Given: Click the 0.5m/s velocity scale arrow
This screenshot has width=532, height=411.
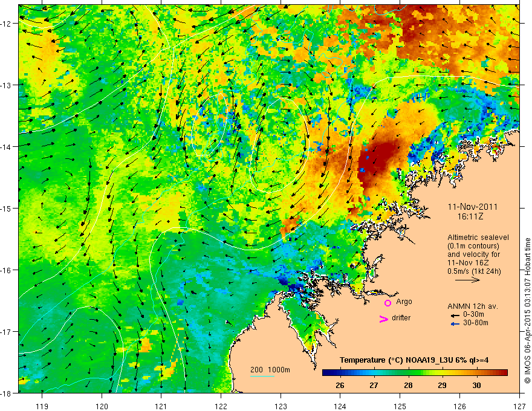Looking at the screenshot, I should click(x=467, y=280).
